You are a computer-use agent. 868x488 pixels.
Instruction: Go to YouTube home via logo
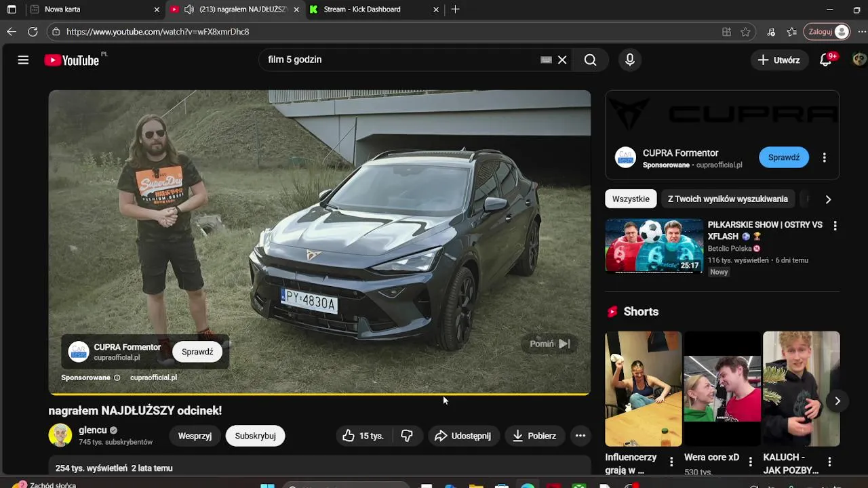click(71, 60)
